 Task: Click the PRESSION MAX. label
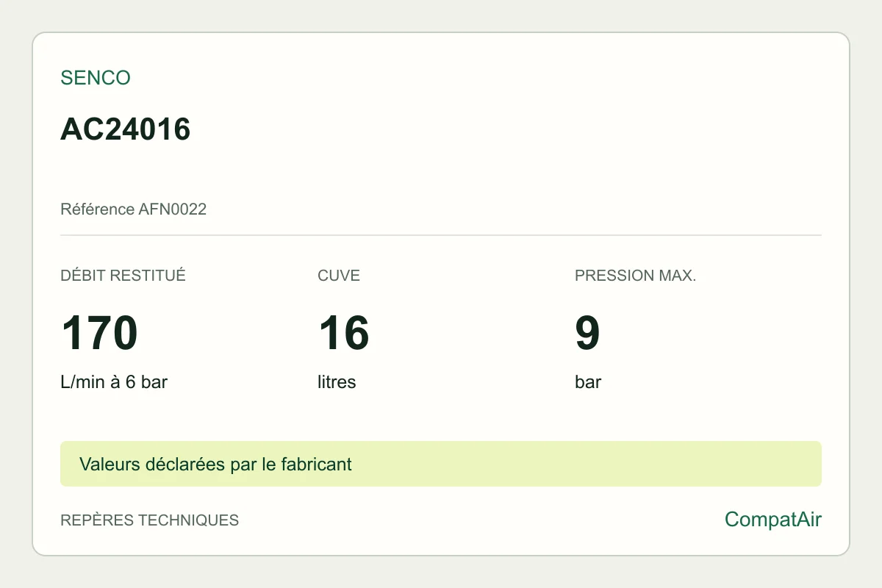tap(636, 276)
